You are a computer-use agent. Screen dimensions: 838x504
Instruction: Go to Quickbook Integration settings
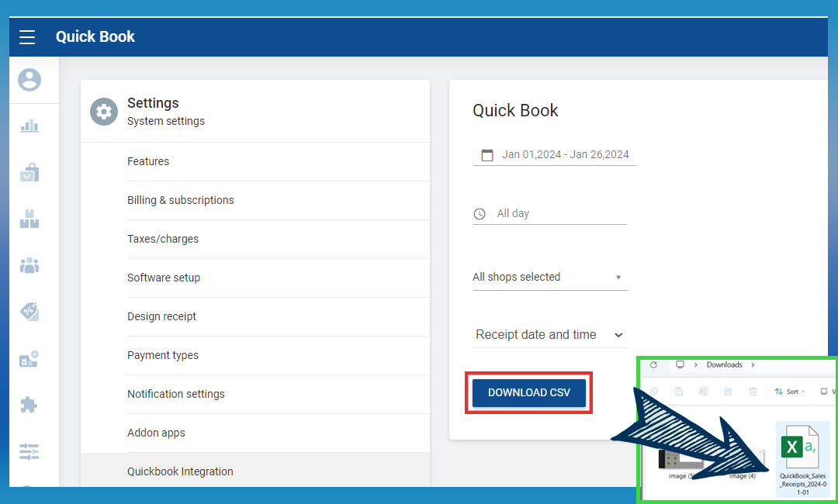(x=180, y=471)
